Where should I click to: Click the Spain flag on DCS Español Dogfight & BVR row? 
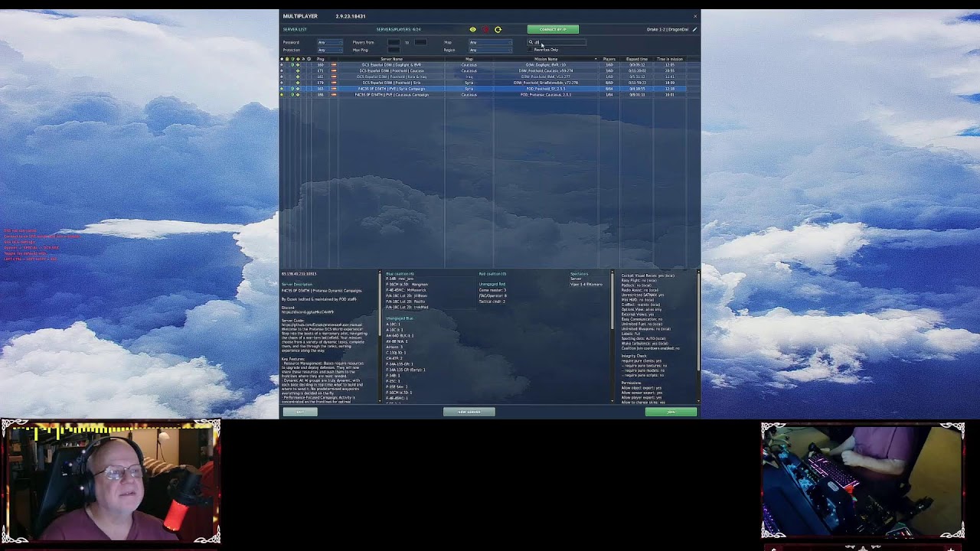334,65
